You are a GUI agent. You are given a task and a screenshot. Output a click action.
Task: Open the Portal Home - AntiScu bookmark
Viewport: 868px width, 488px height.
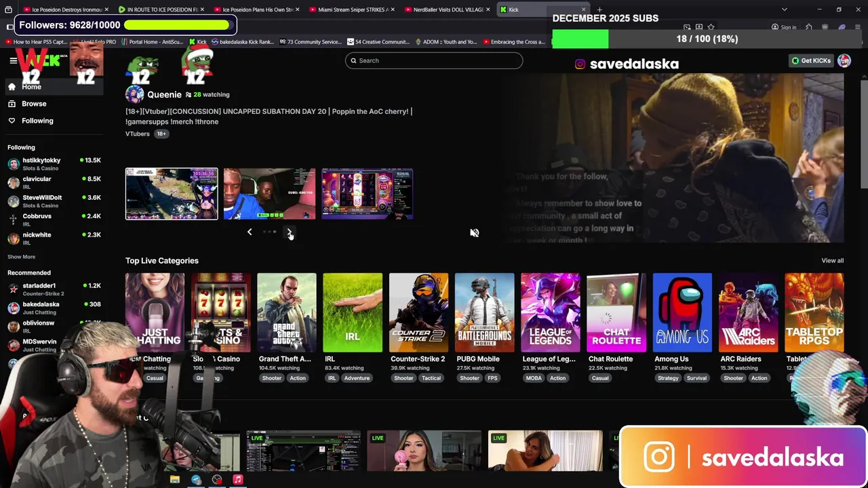tap(152, 42)
